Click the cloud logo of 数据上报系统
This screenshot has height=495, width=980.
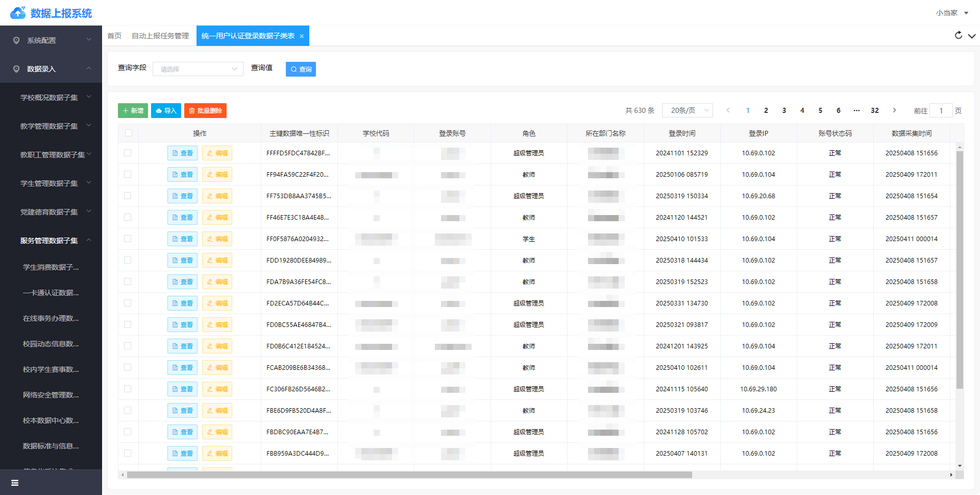tap(18, 13)
